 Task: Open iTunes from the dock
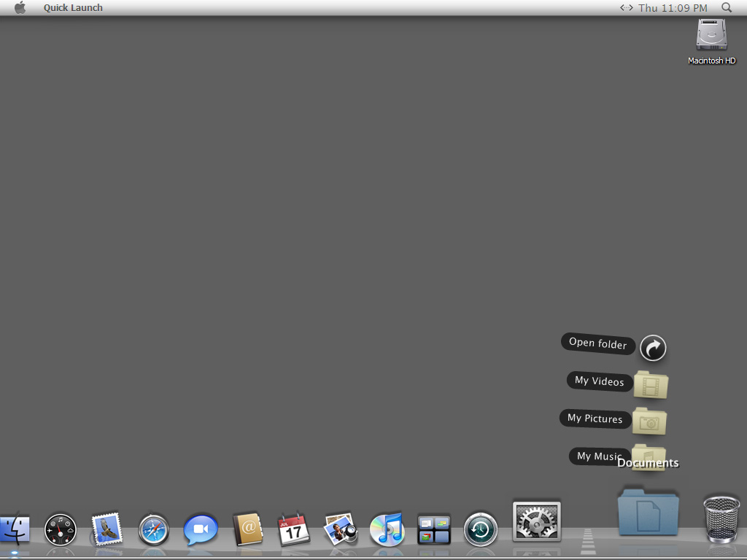[387, 529]
